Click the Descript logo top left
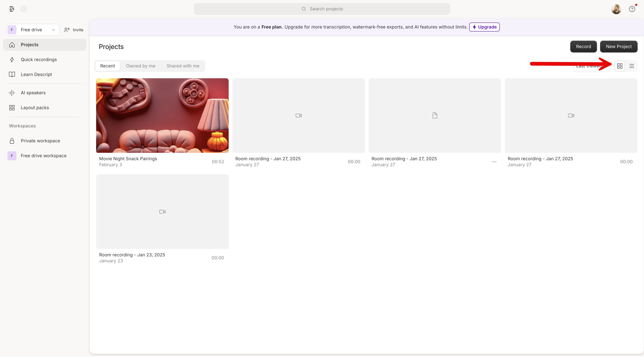644x357 pixels. click(x=12, y=9)
